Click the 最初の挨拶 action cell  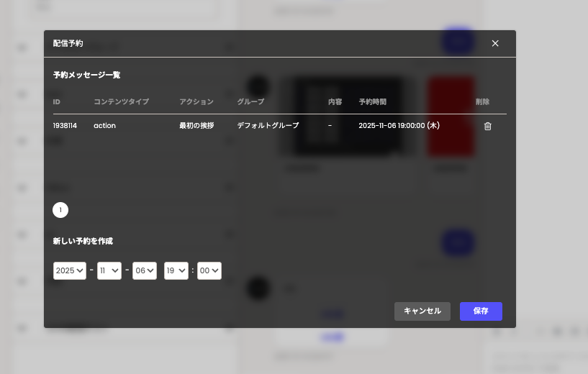point(196,125)
